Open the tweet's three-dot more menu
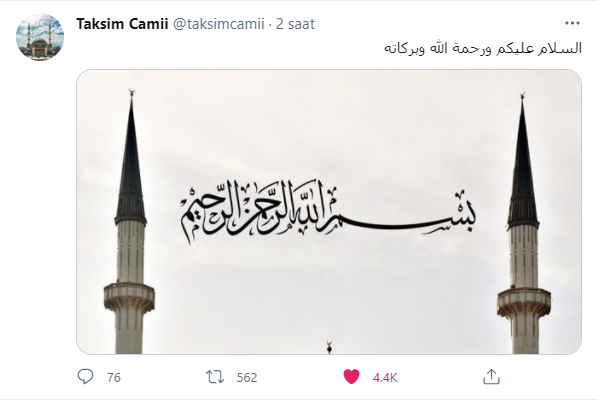 (572, 24)
